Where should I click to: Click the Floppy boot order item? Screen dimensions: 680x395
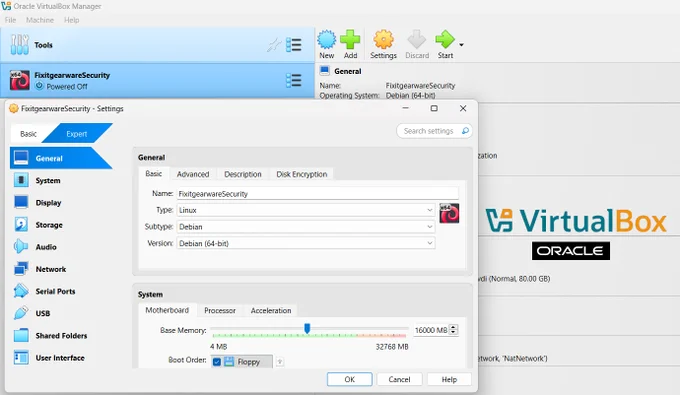pyautogui.click(x=242, y=362)
